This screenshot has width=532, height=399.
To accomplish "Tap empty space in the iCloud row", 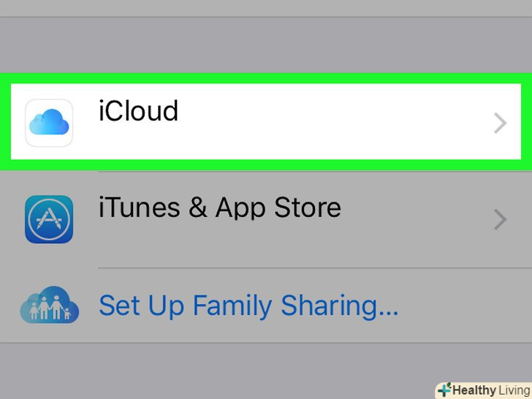I will tap(329, 123).
